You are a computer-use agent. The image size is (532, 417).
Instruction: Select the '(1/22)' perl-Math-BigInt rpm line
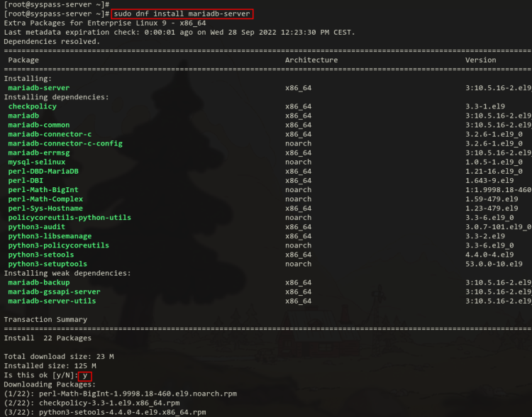point(121,394)
